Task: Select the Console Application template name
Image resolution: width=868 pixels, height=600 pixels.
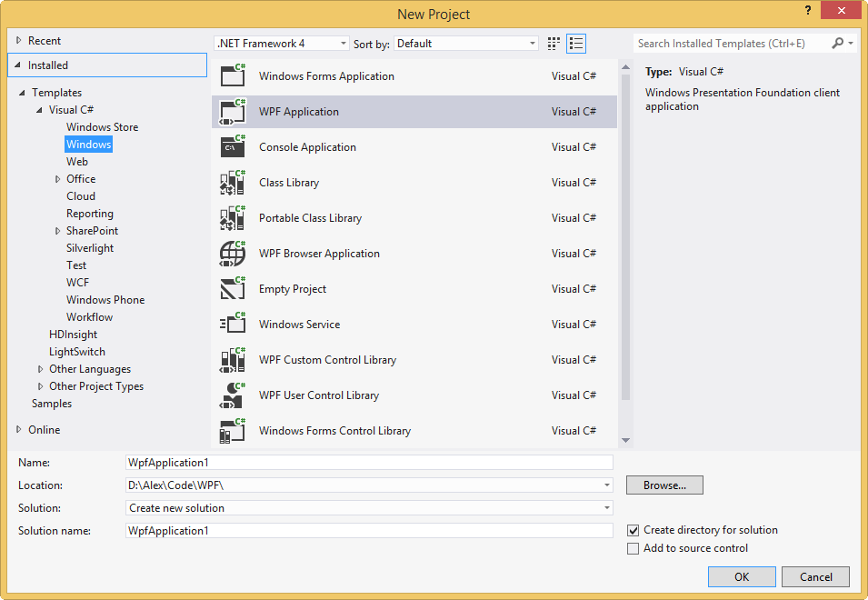Action: (x=307, y=147)
